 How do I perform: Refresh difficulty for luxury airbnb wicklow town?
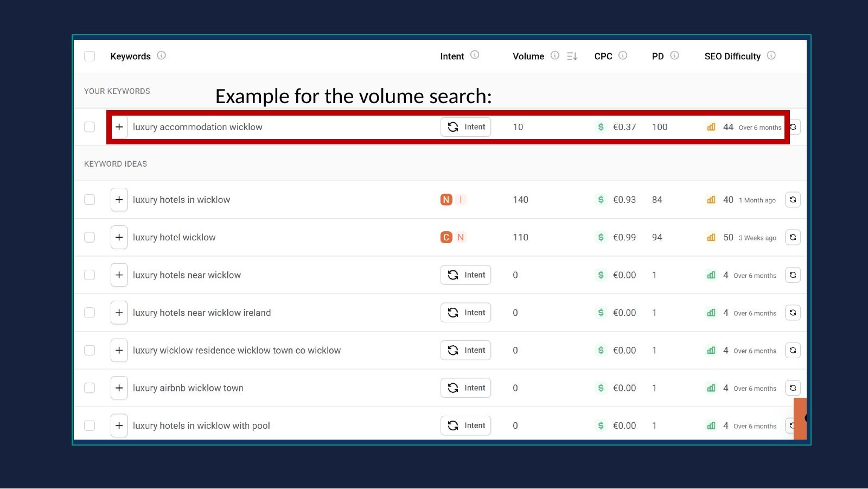(793, 388)
